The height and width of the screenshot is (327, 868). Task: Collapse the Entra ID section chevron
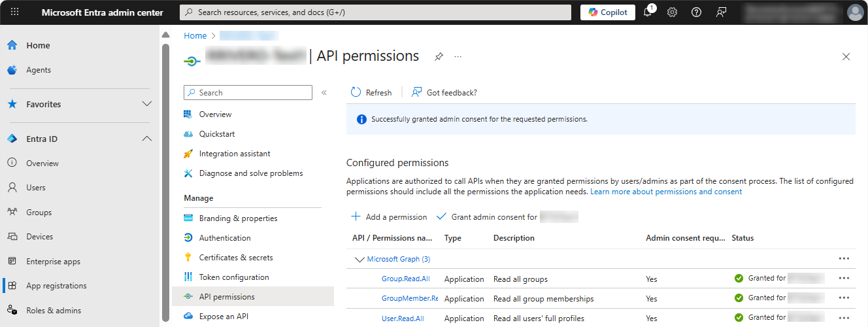[x=146, y=139]
